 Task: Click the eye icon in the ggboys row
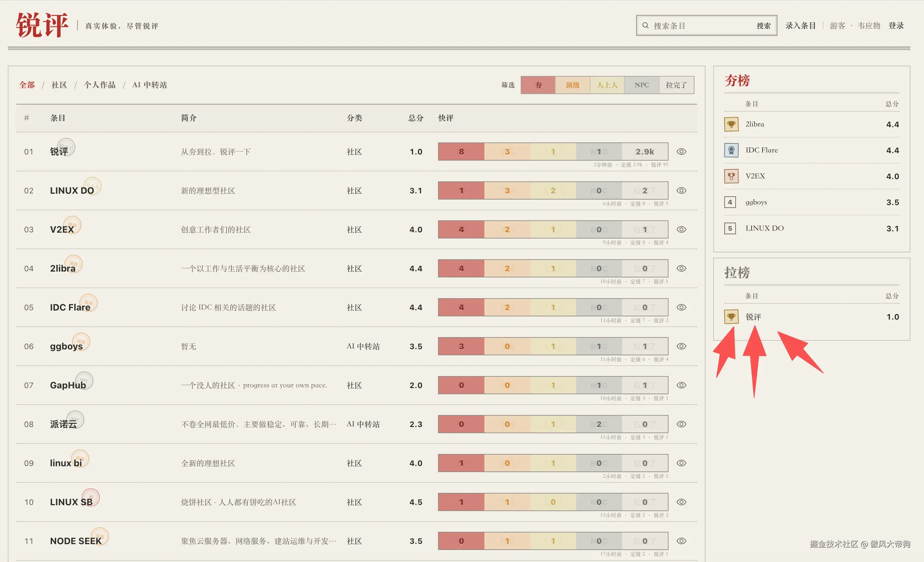tap(681, 346)
